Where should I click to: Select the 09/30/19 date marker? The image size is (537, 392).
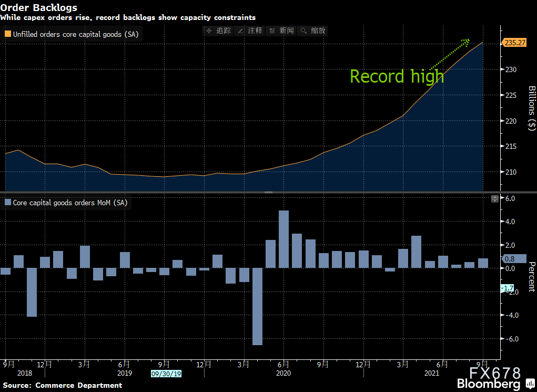click(166, 373)
